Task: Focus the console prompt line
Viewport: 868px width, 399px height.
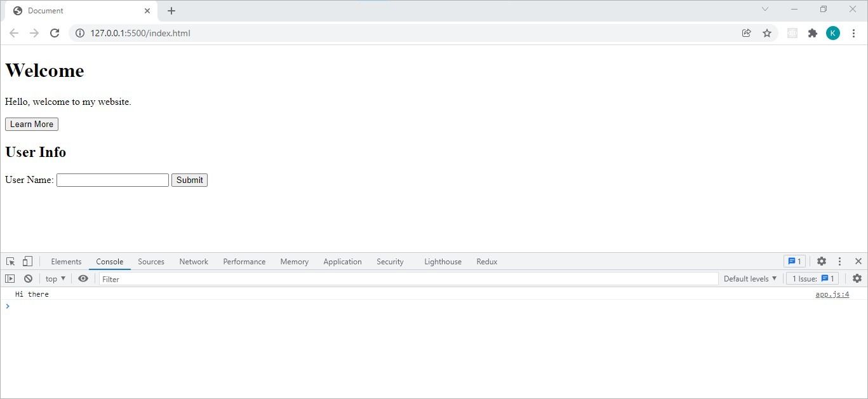Action: (x=434, y=306)
